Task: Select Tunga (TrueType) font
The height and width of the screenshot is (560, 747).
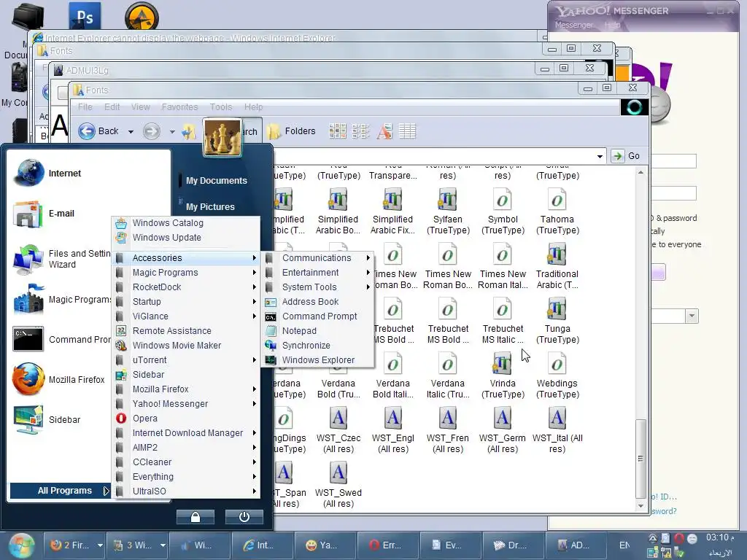Action: coord(557,321)
